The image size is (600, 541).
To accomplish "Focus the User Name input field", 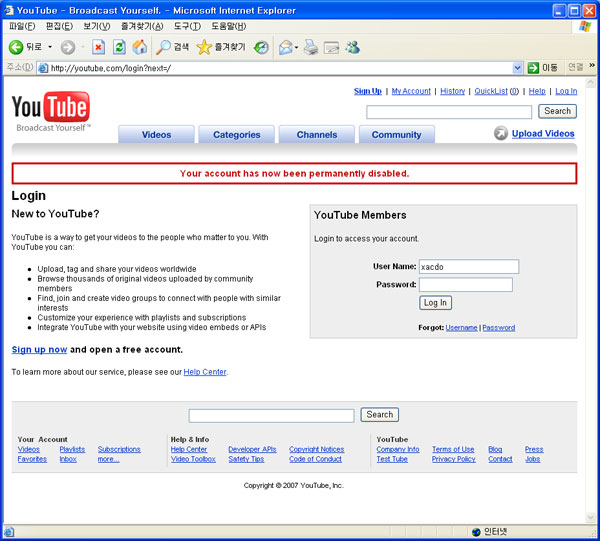I will point(469,267).
